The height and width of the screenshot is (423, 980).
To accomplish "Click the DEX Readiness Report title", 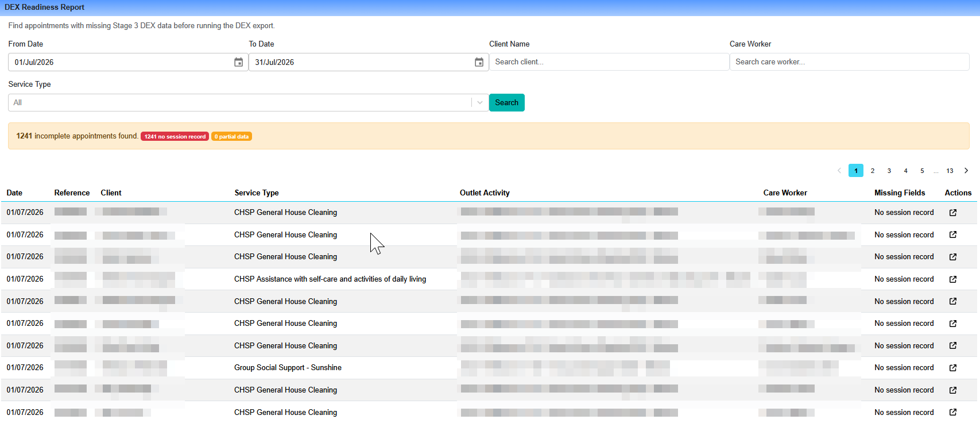I will tap(44, 7).
